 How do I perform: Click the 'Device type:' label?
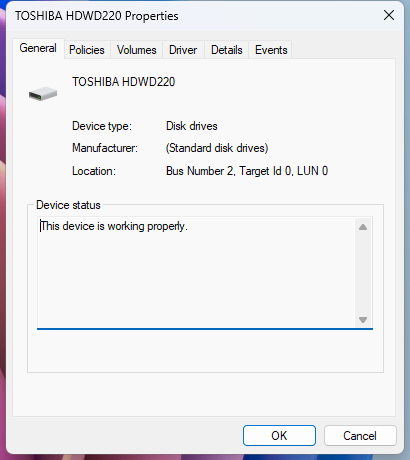[x=102, y=126]
